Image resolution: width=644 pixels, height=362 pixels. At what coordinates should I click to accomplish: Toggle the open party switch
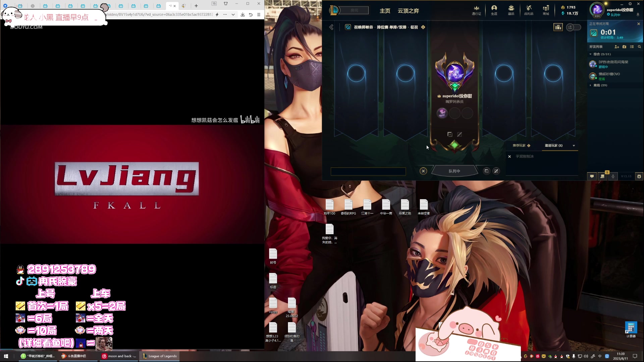[x=573, y=27]
